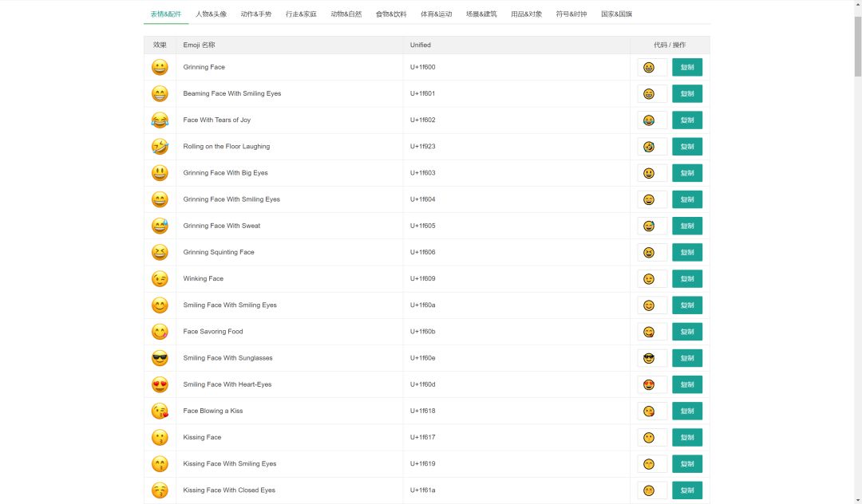The image size is (862, 504).
Task: Click the vertical page scrollbar thumb
Action: tap(857, 47)
